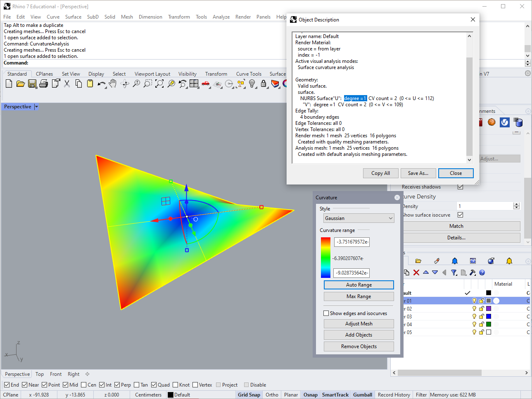
Task: Click the Copy All button
Action: click(380, 173)
